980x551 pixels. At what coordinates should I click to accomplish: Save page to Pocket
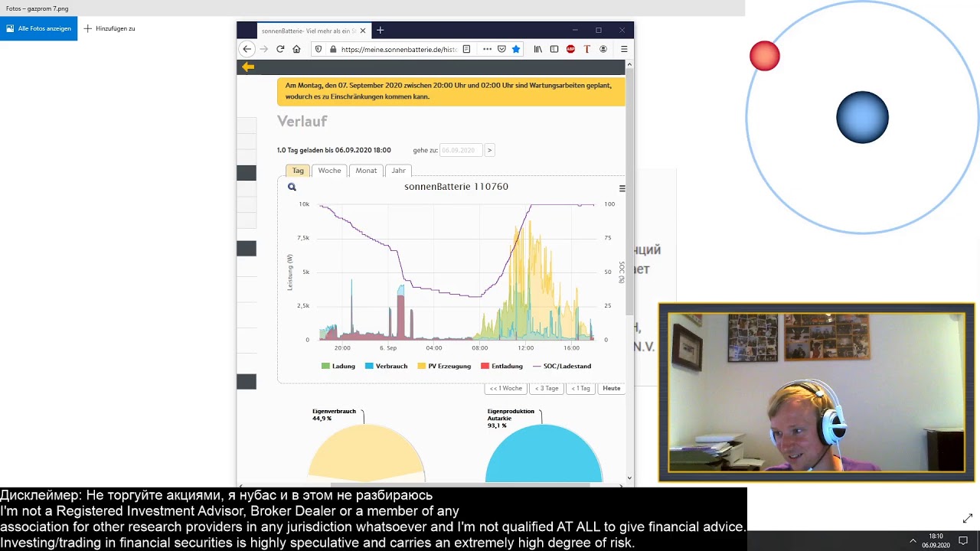pyautogui.click(x=501, y=49)
